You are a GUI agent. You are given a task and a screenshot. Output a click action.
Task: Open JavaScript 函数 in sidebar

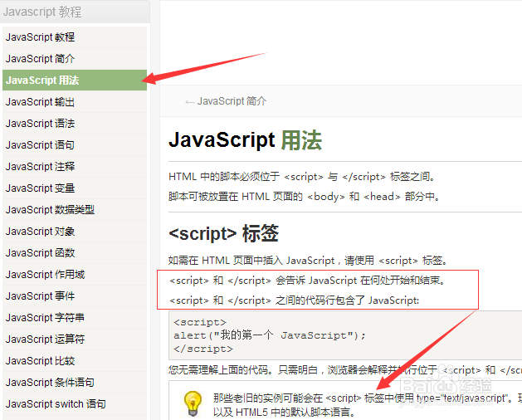[x=75, y=253]
